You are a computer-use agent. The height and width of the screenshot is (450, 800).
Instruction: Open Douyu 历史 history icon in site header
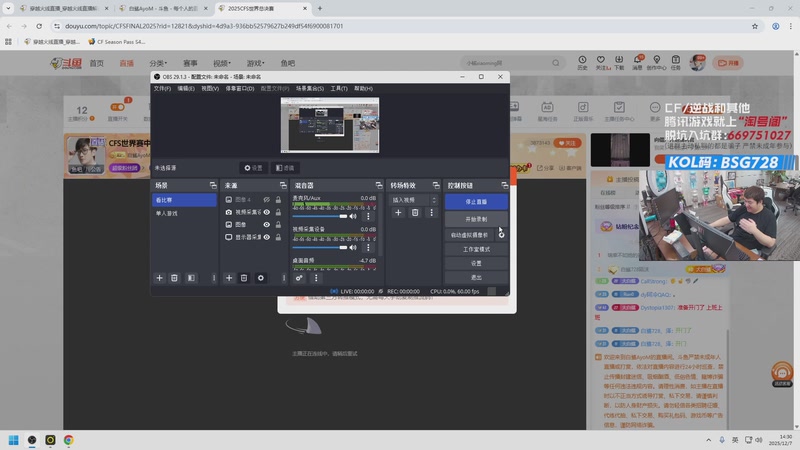pyautogui.click(x=582, y=62)
